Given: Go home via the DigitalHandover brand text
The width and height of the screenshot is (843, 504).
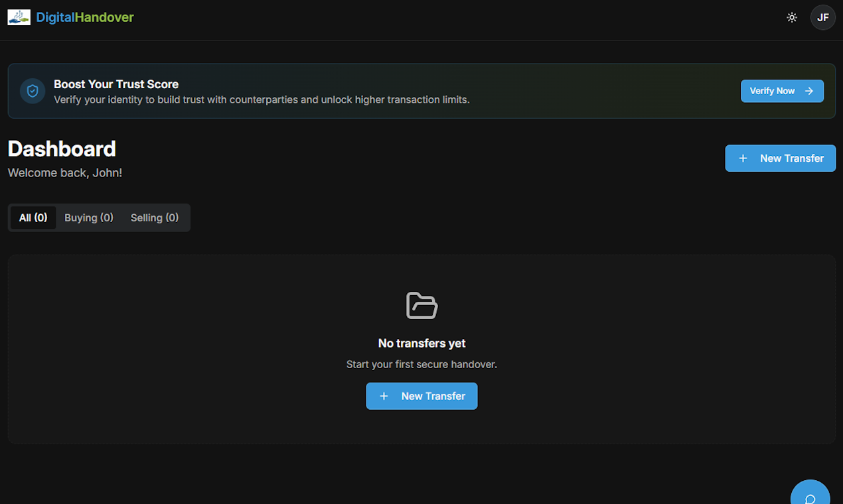Looking at the screenshot, I should point(84,17).
